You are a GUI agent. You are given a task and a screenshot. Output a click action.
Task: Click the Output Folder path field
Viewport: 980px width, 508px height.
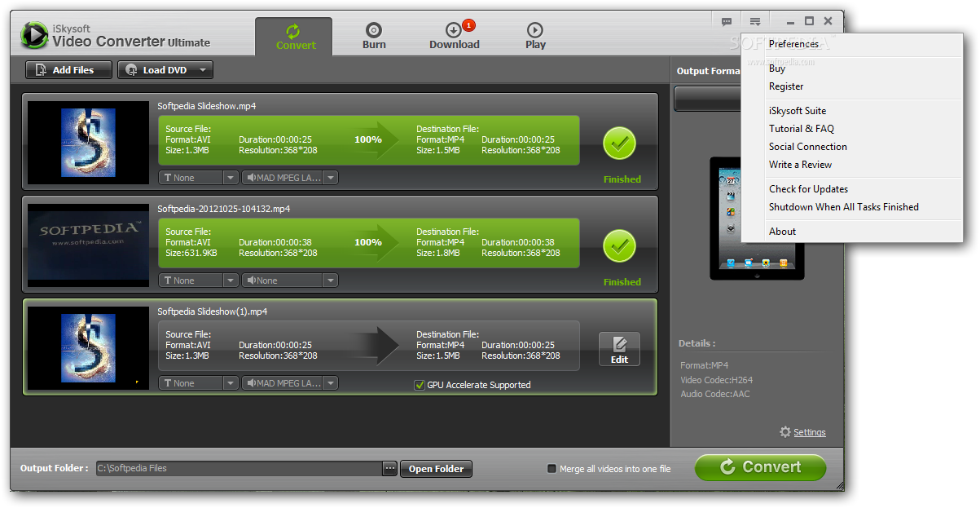(x=239, y=469)
